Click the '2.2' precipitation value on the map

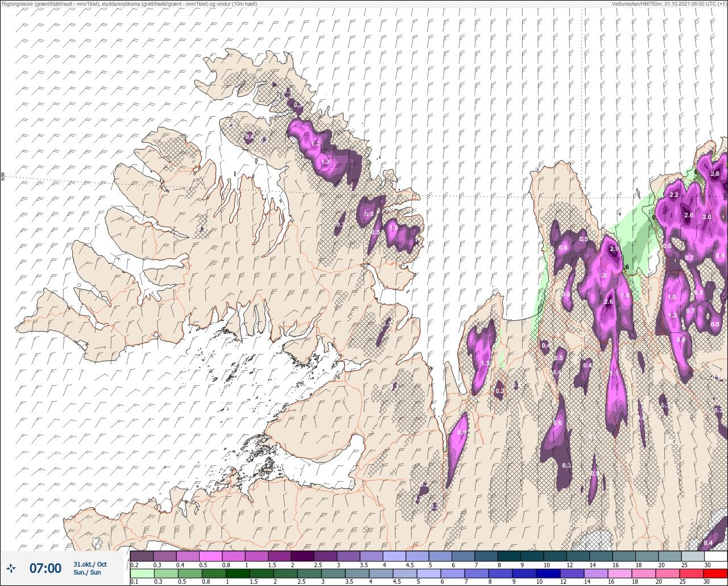pos(675,195)
